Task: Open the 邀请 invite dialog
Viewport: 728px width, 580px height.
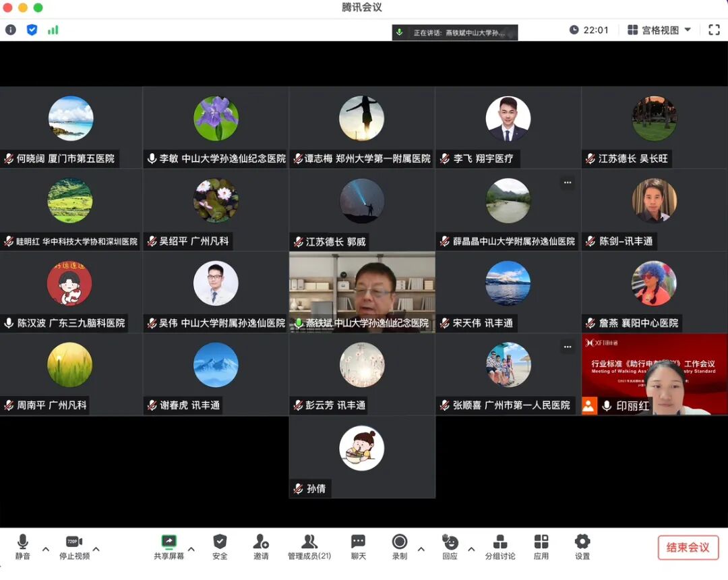Action: 261,547
